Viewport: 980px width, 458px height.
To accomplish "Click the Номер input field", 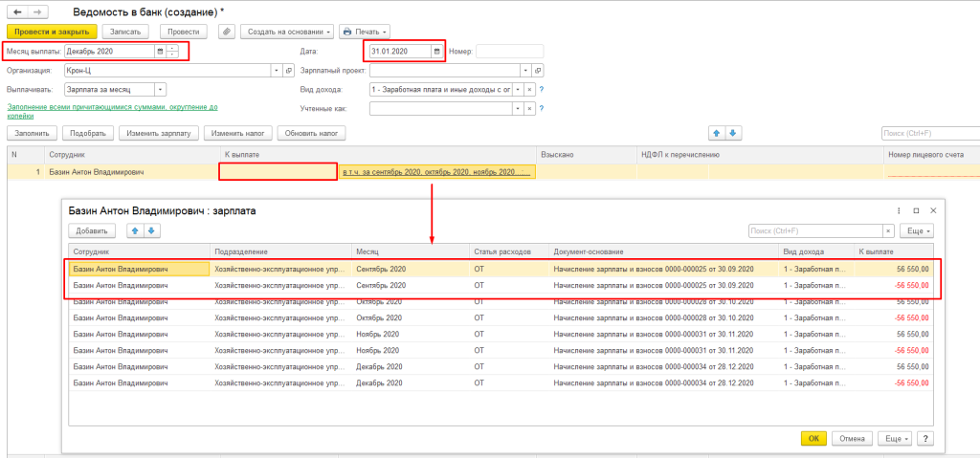I will click(x=509, y=51).
